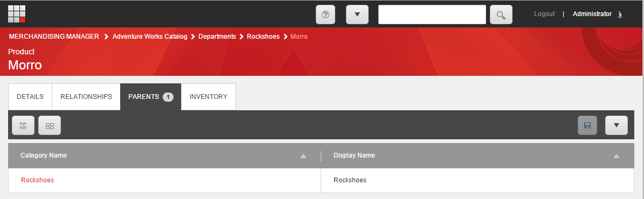Go to Departments in breadcrumb

tap(217, 37)
